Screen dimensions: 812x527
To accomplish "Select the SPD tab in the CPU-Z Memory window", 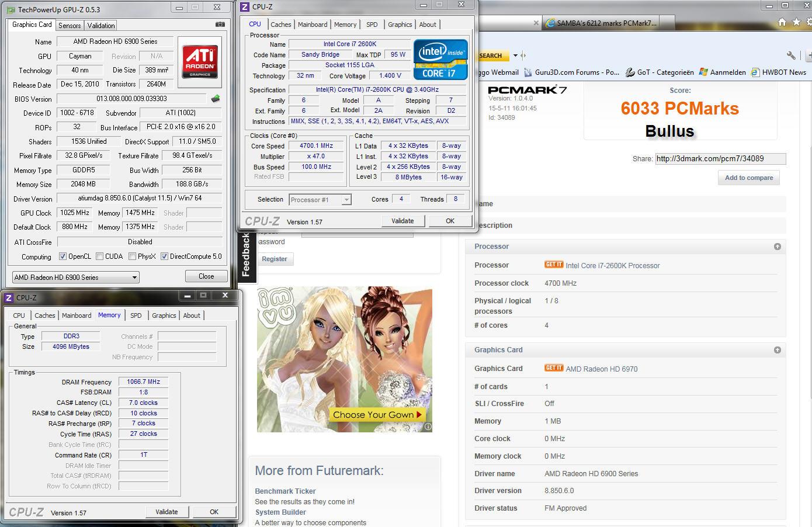I will pos(136,315).
